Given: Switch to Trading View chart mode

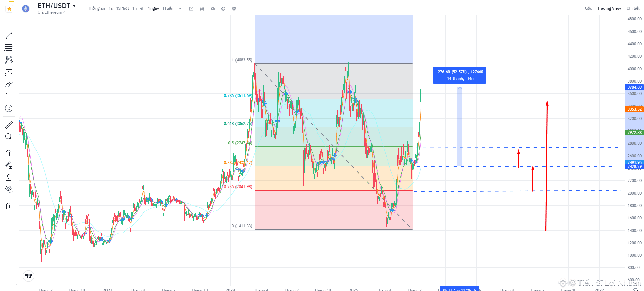Looking at the screenshot, I should tap(609, 8).
